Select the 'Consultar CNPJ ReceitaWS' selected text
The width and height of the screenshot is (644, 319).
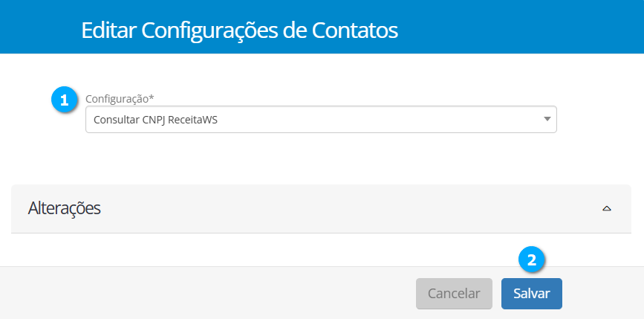[155, 119]
